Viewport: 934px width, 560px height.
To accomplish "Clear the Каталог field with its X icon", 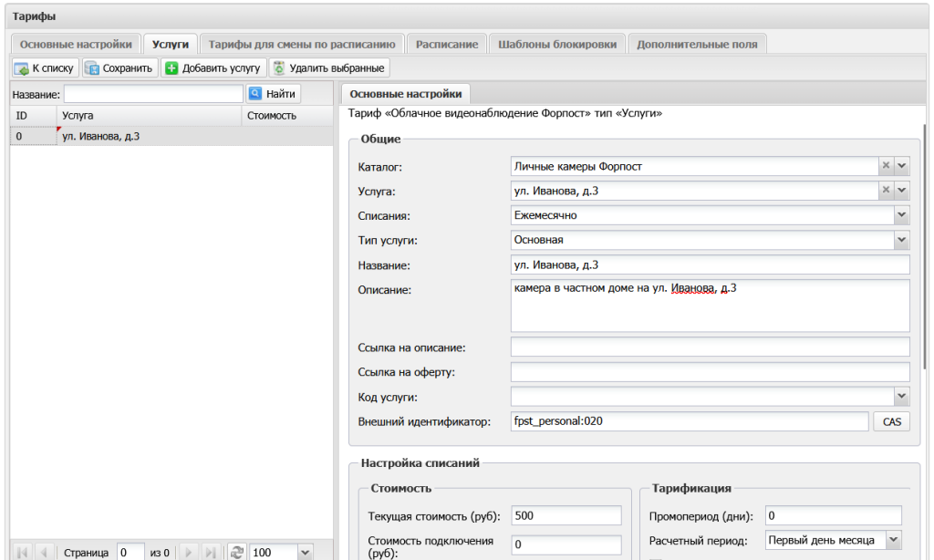I will tap(886, 166).
